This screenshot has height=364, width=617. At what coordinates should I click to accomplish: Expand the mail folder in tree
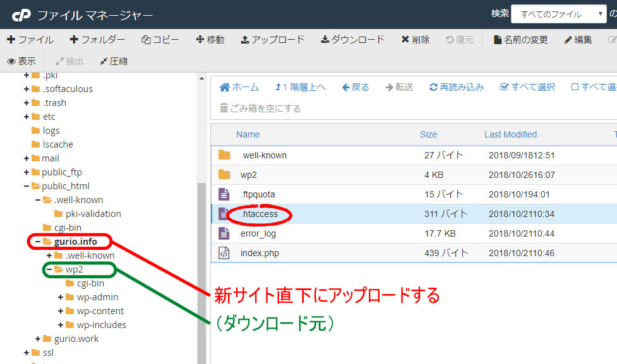(x=27, y=158)
